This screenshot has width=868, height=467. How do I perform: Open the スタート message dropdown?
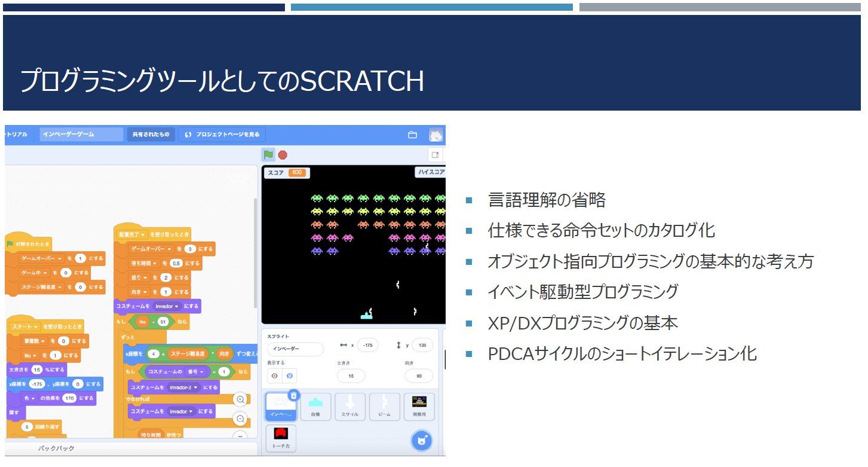24,327
